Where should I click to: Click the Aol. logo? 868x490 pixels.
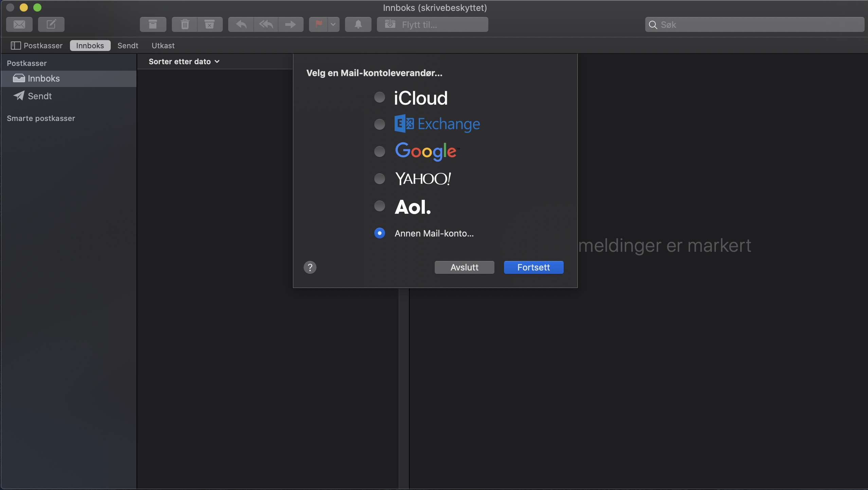(x=413, y=207)
